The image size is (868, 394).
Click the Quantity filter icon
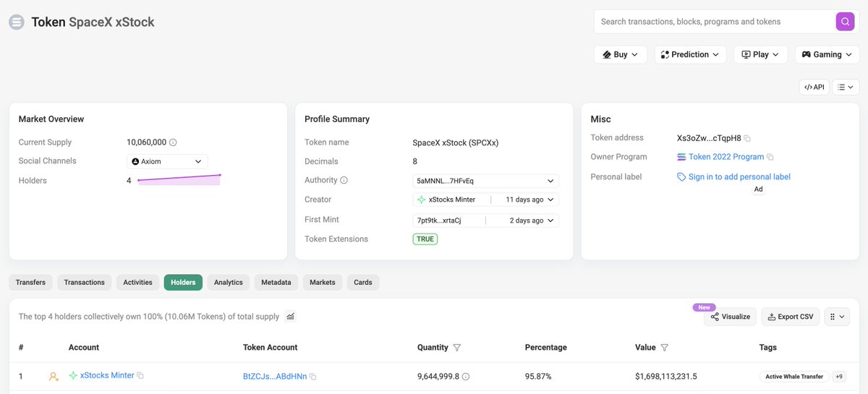pos(457,348)
